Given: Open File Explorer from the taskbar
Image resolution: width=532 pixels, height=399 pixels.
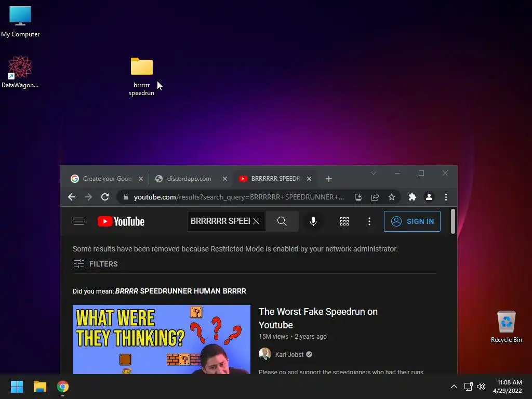Looking at the screenshot, I should (x=39, y=387).
